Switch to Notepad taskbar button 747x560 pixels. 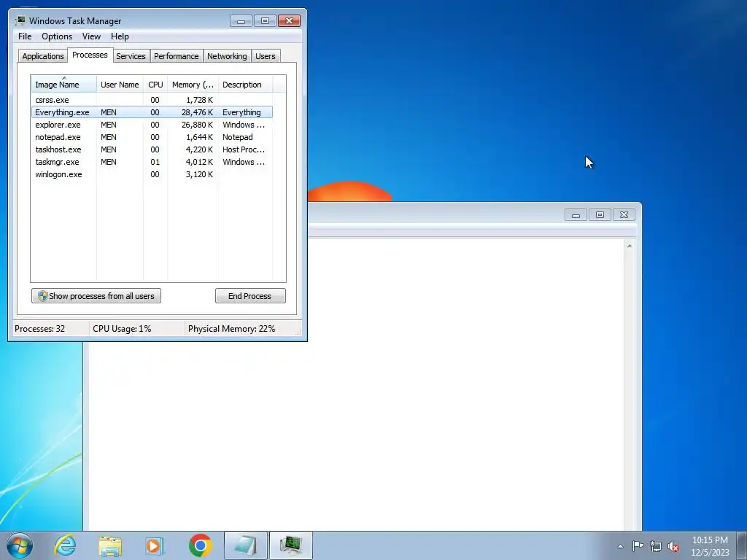(x=246, y=545)
